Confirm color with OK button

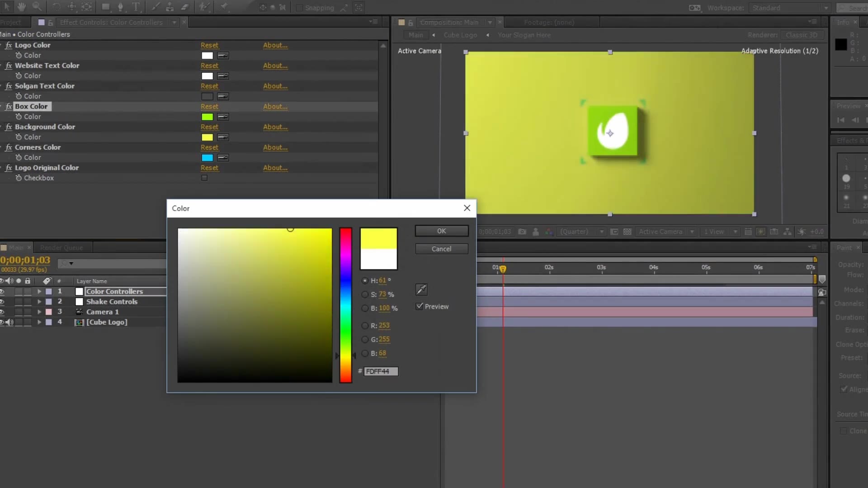pyautogui.click(x=442, y=231)
